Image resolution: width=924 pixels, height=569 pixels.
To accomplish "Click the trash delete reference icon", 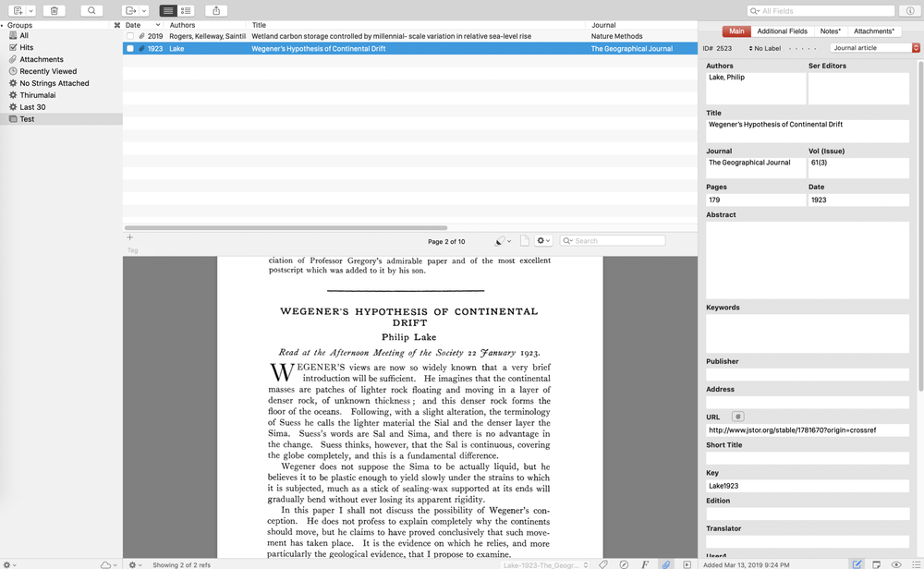I will 55,10.
